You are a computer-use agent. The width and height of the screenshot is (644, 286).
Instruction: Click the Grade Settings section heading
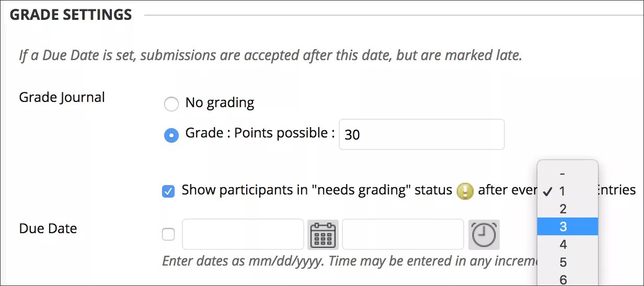click(x=71, y=15)
